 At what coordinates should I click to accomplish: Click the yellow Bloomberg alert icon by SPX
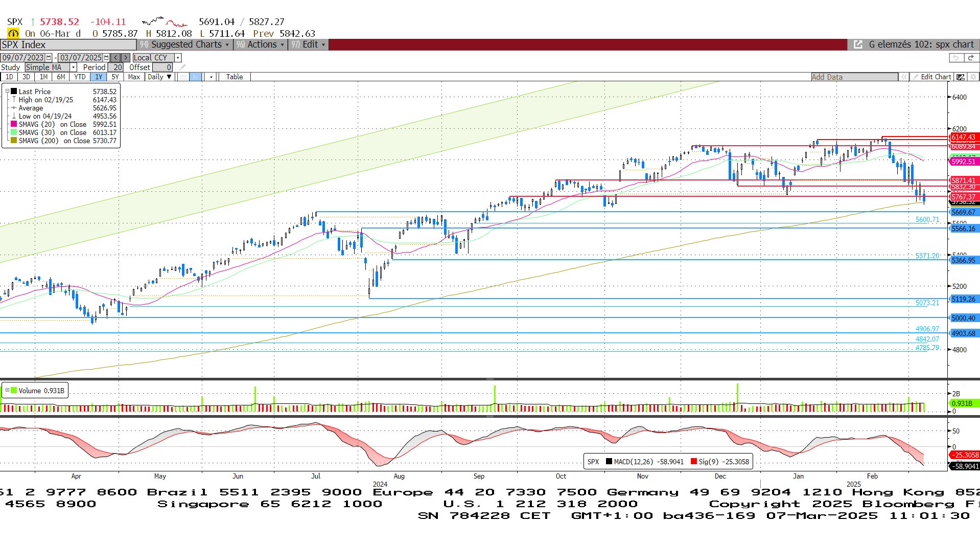pos(13,34)
